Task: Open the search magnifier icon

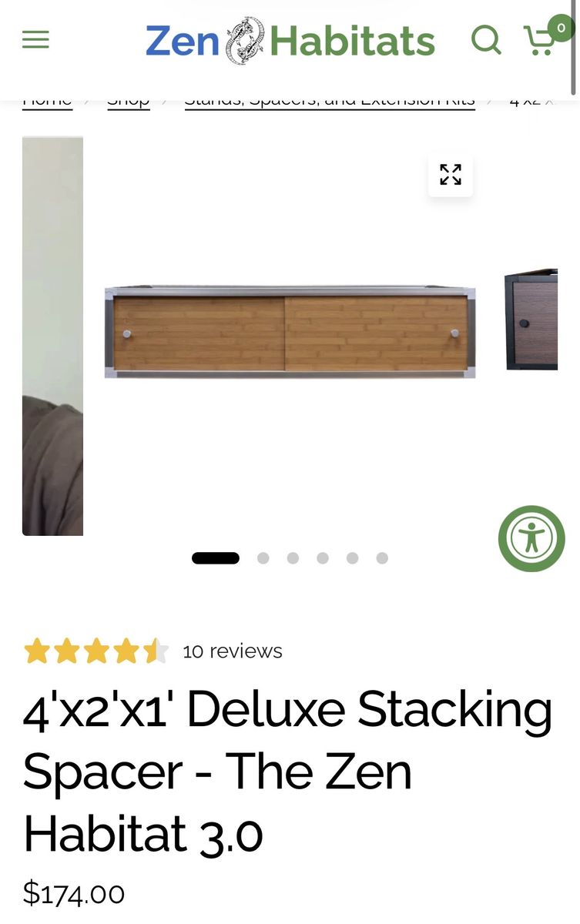Action: [x=486, y=38]
